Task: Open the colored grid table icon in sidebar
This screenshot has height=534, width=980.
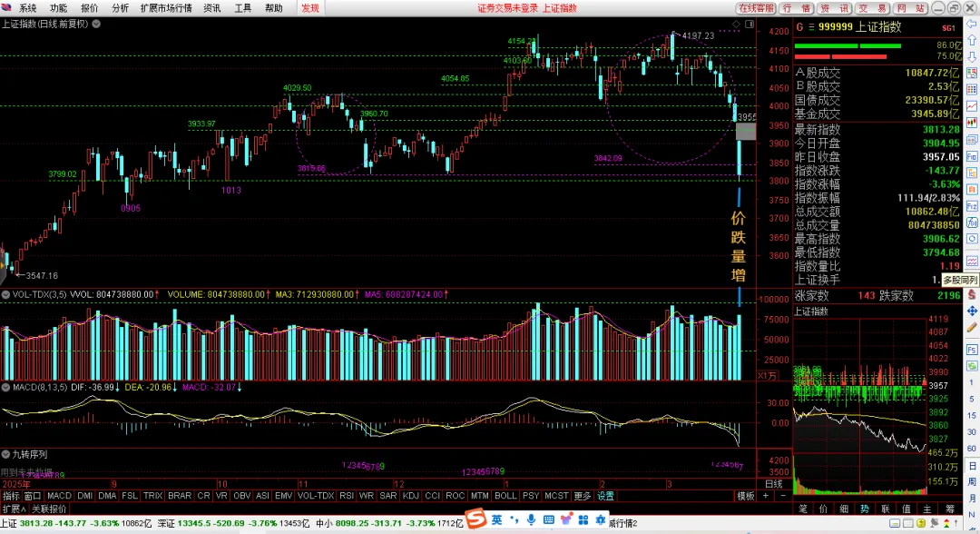Action: 972,89
